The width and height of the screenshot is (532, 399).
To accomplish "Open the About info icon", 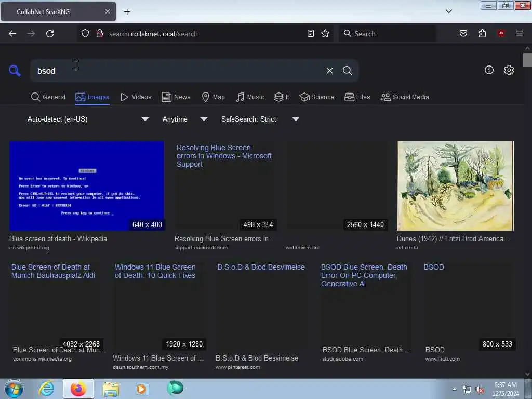I will (x=489, y=70).
